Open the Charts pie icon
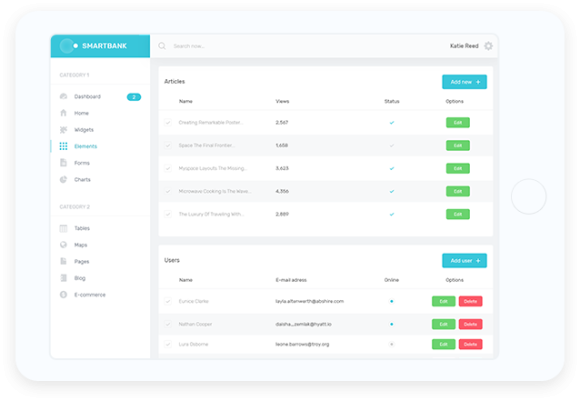 [x=64, y=179]
